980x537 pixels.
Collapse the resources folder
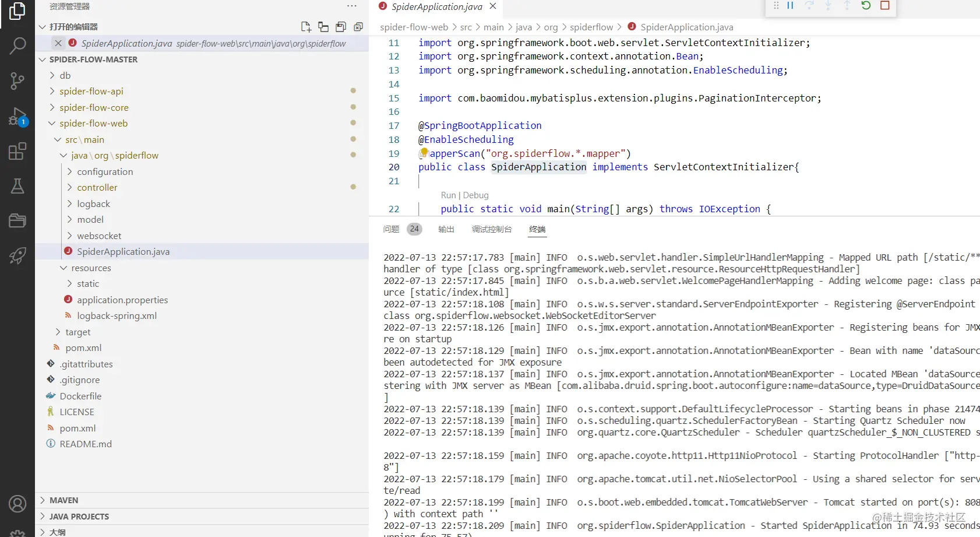(64, 268)
